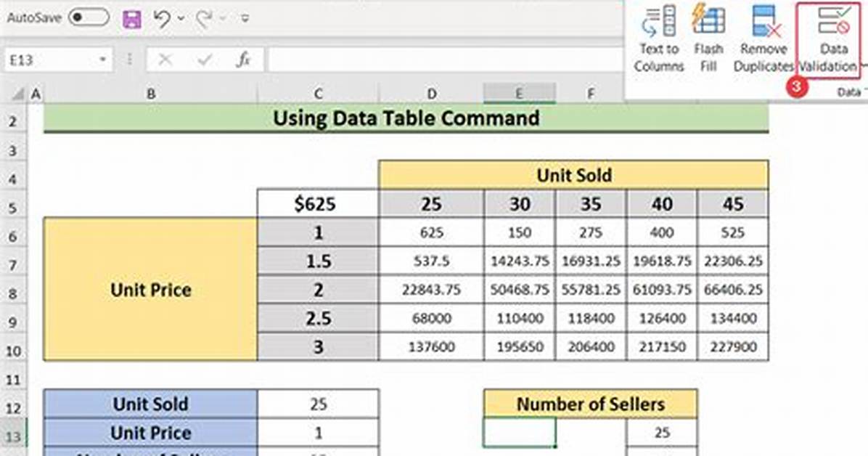Select column D header
Screen dimensions: 868x456
[x=431, y=94]
